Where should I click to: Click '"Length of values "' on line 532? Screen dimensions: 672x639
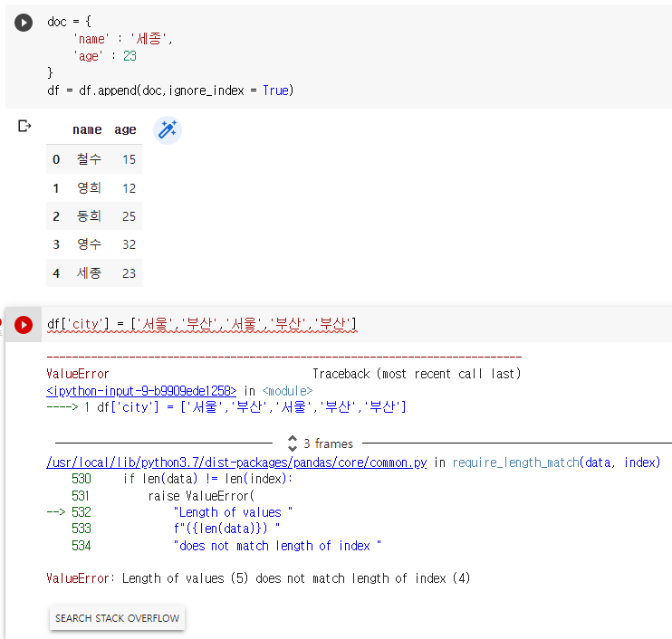coord(233,512)
